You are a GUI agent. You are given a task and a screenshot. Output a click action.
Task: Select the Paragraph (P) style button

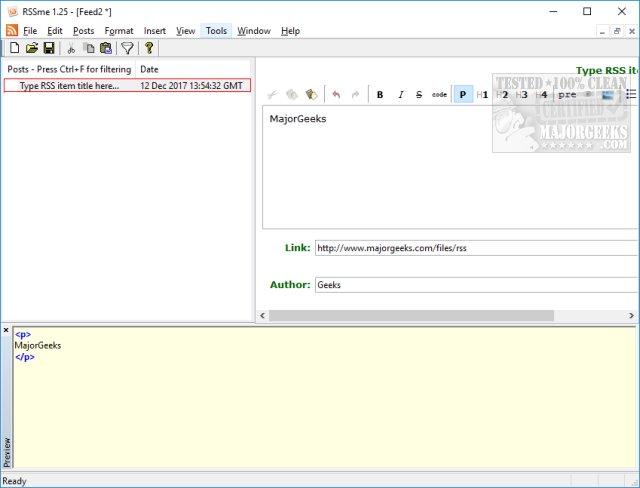[463, 94]
